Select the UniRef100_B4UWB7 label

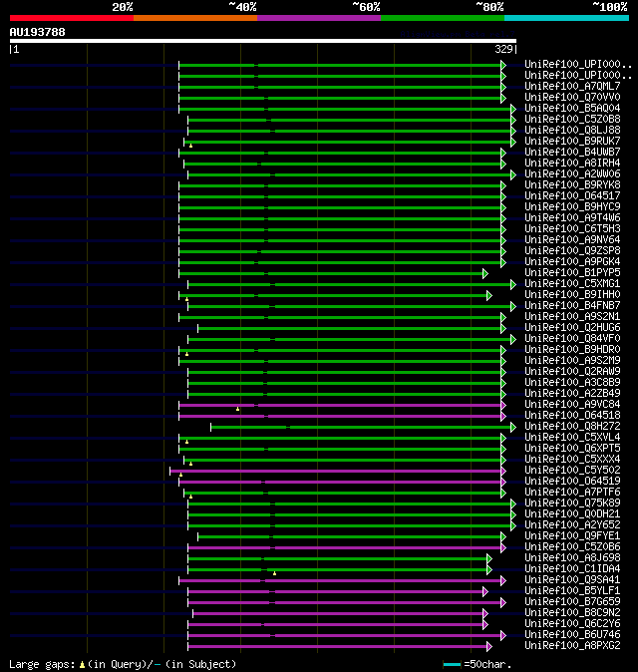[x=572, y=153]
